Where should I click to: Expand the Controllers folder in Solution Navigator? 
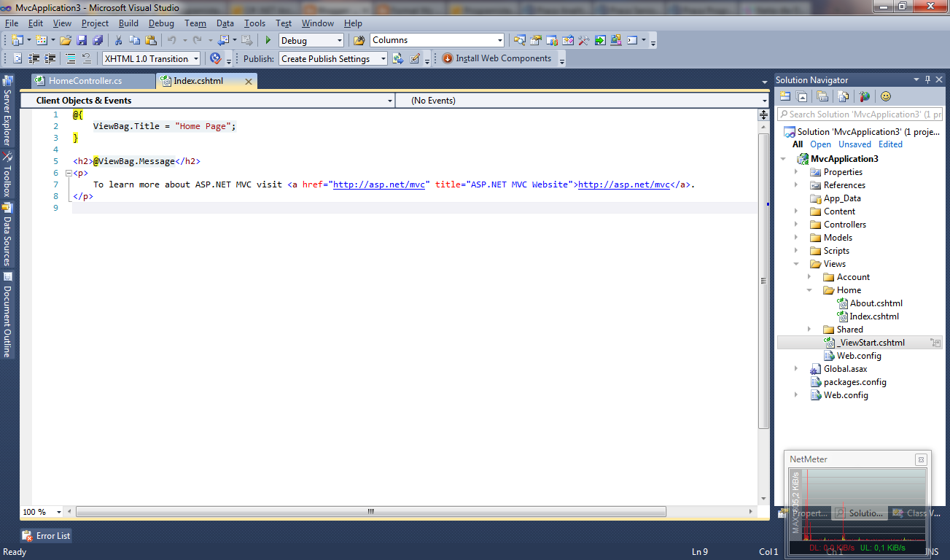click(796, 224)
